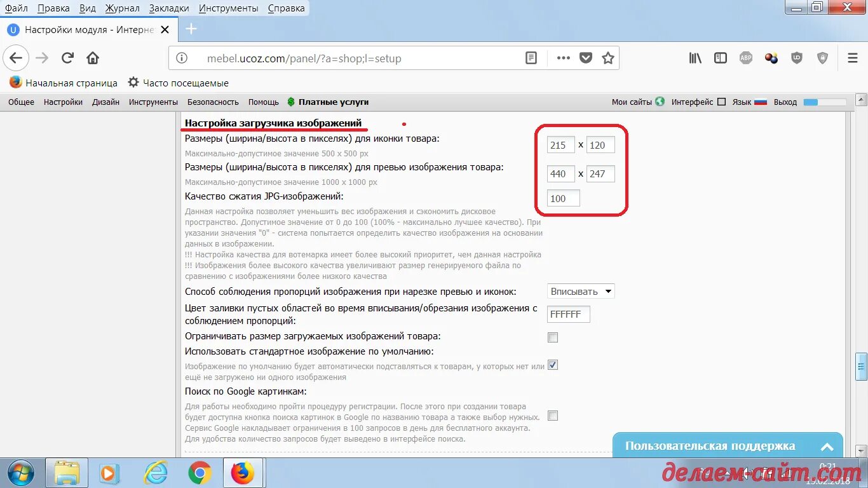This screenshot has width=868, height=488.
Task: Open the browser home page icon
Action: pos(93,58)
